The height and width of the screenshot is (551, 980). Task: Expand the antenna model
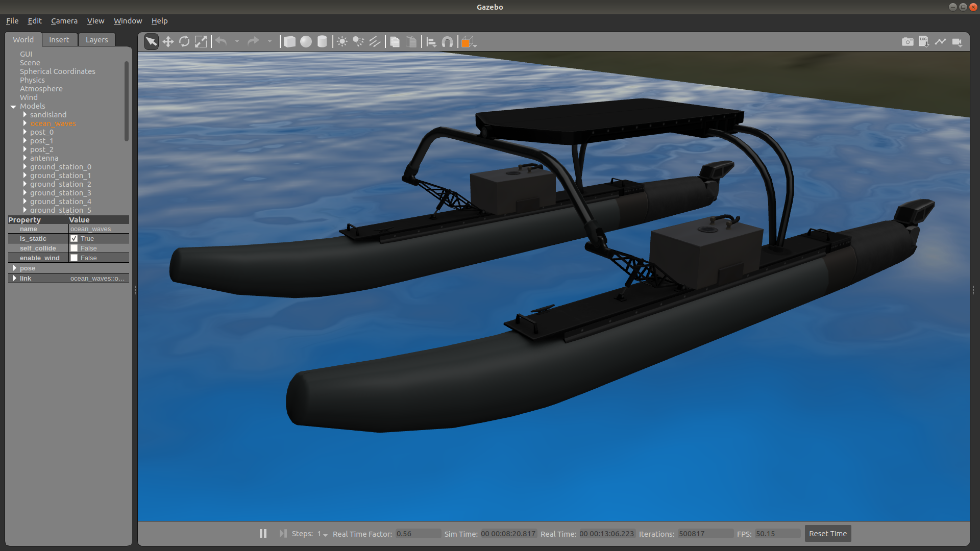pos(24,158)
